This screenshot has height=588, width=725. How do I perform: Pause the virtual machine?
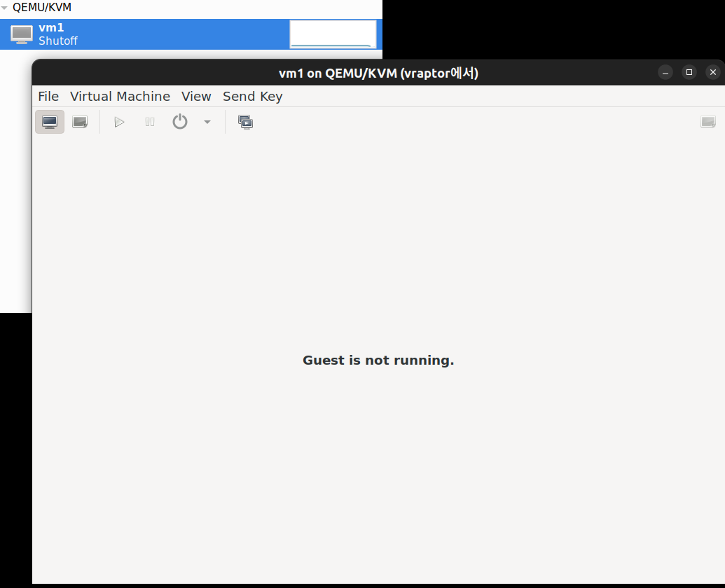click(150, 122)
